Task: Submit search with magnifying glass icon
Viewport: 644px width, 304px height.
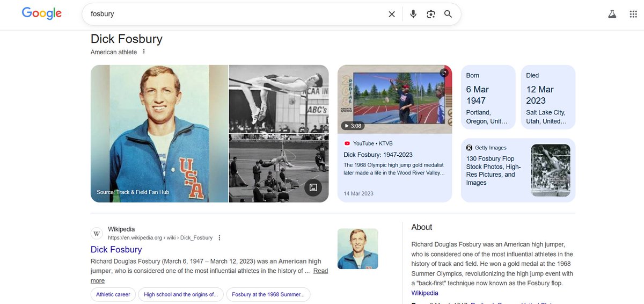Action: tap(448, 15)
